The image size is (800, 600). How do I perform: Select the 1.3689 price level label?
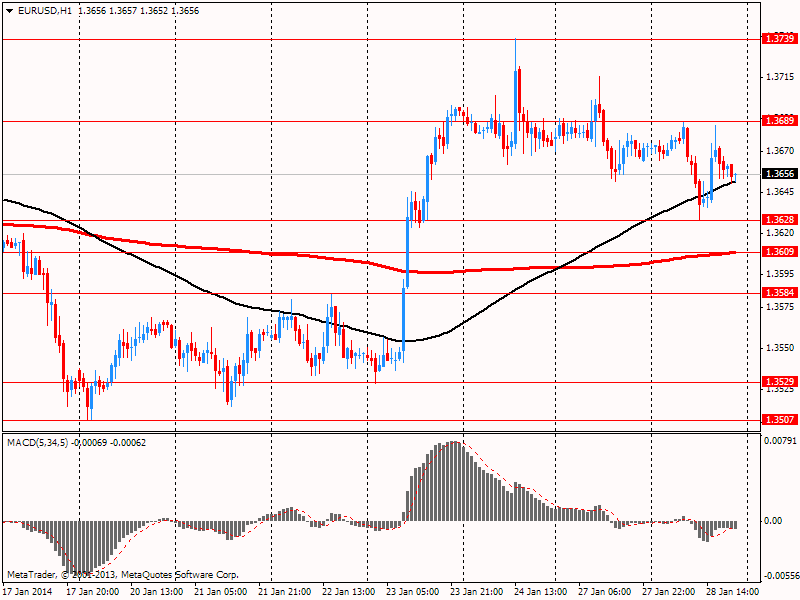click(779, 121)
